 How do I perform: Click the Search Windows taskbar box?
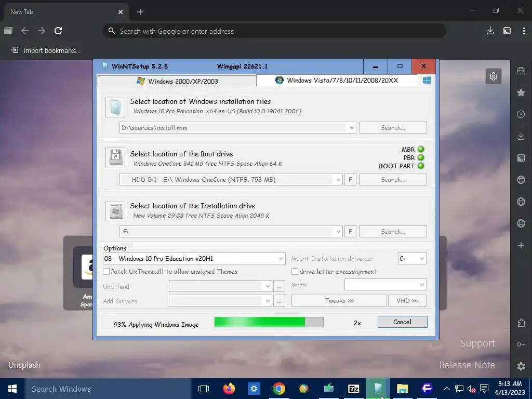pos(108,389)
